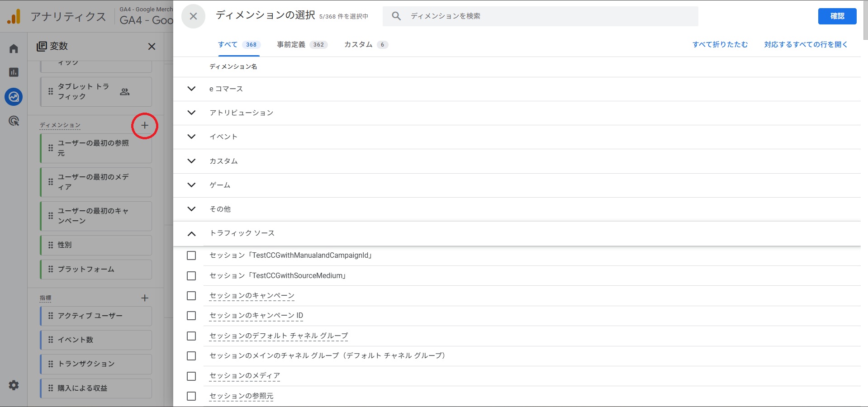The image size is (868, 407).
Task: Click the セッションのキャンペーン dimension name
Action: pos(252,296)
